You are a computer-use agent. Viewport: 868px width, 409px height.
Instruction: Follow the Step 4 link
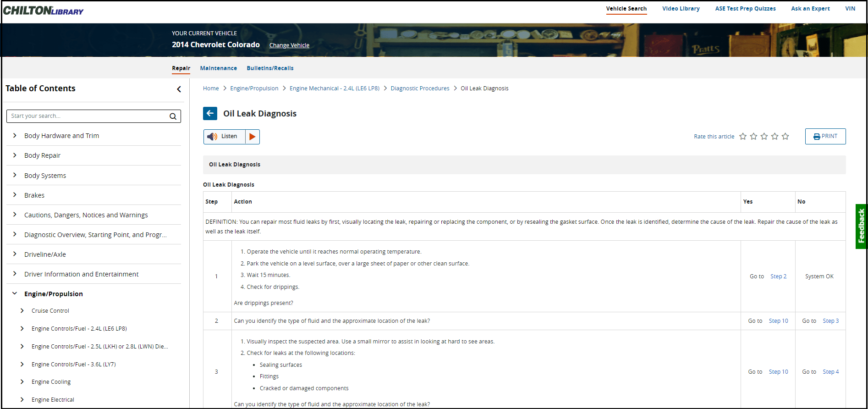point(830,372)
